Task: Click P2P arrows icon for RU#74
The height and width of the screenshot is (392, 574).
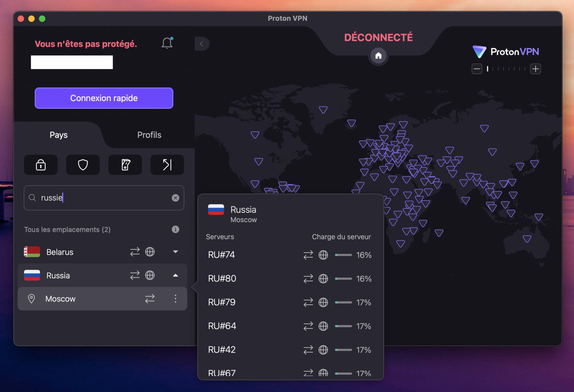Action: (x=308, y=255)
